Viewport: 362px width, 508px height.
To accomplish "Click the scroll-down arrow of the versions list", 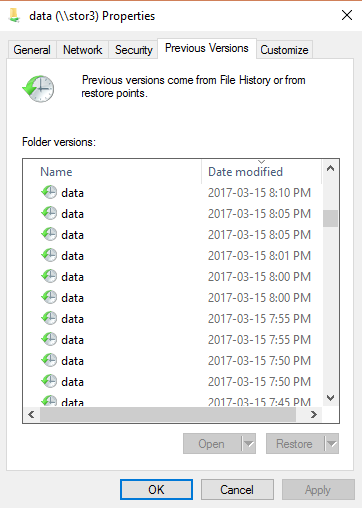I will click(x=330, y=398).
